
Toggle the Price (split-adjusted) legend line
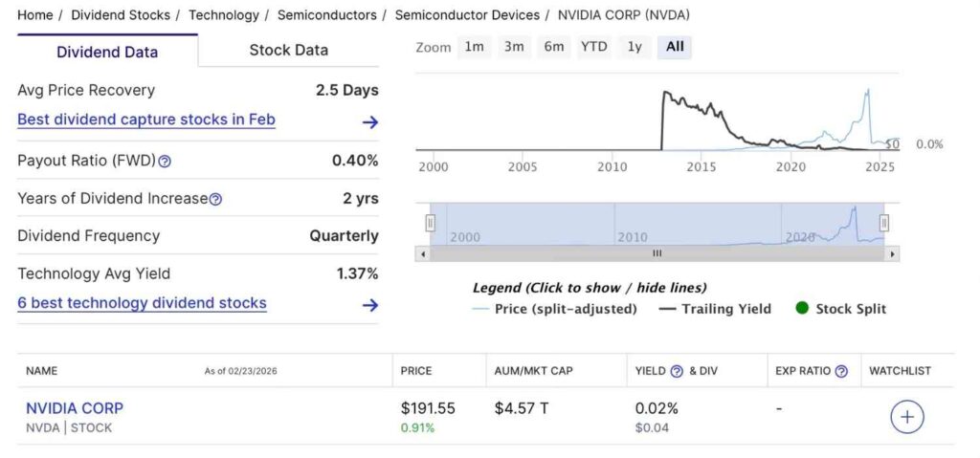tap(554, 309)
